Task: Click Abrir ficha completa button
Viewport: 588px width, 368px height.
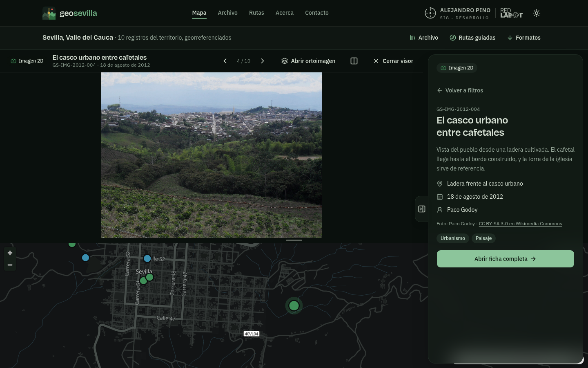Action: (x=506, y=259)
